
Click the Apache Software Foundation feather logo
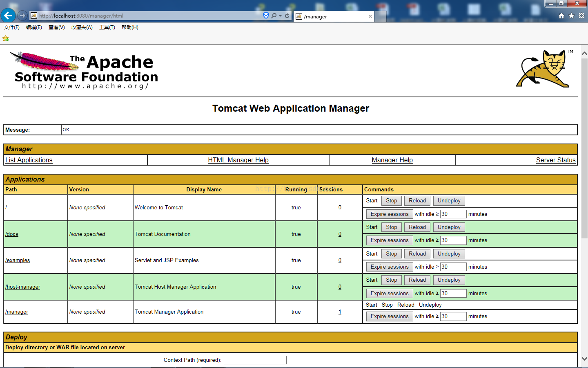point(84,70)
